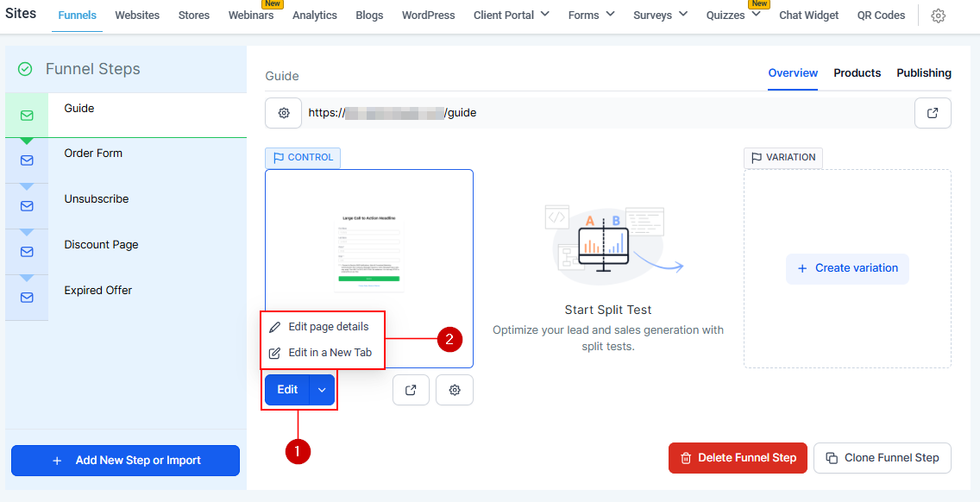Click the Sites heading text

pos(21,13)
